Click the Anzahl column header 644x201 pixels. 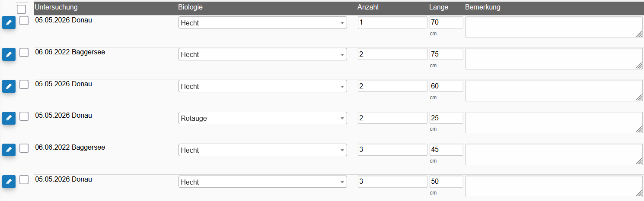(367, 7)
